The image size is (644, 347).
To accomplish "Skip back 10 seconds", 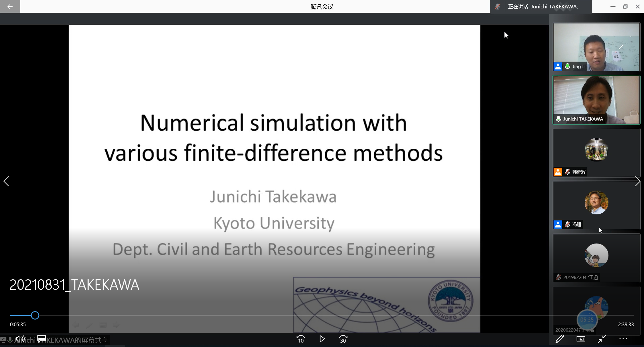I will coord(301,339).
